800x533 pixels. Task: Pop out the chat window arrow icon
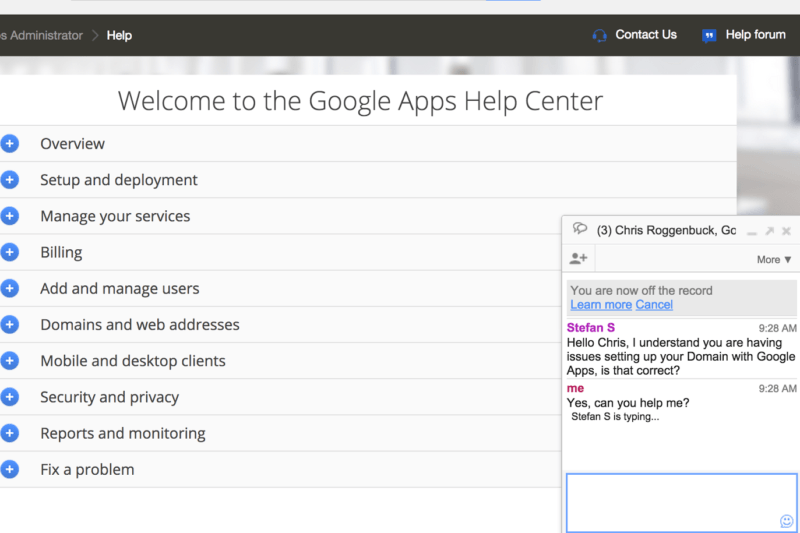769,231
